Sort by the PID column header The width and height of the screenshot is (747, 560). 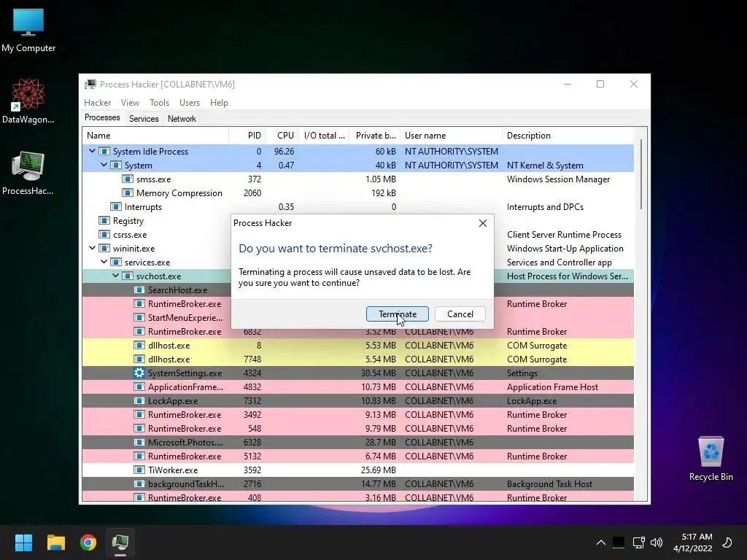[x=247, y=136]
